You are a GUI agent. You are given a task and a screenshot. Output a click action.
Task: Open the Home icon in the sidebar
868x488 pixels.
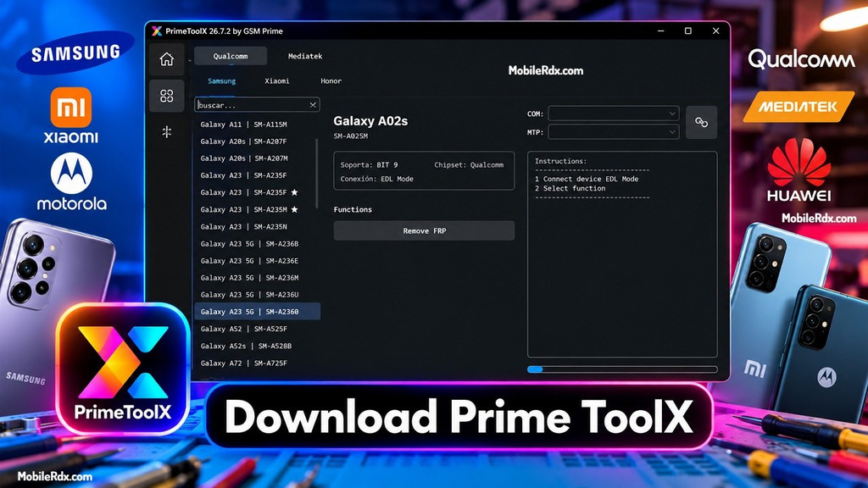tap(167, 59)
